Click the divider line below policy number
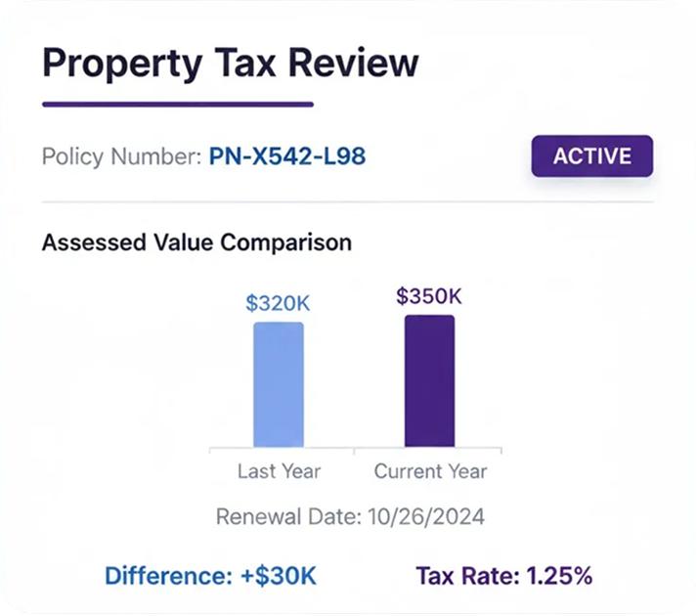Screen dimensions: 697x616 347,201
